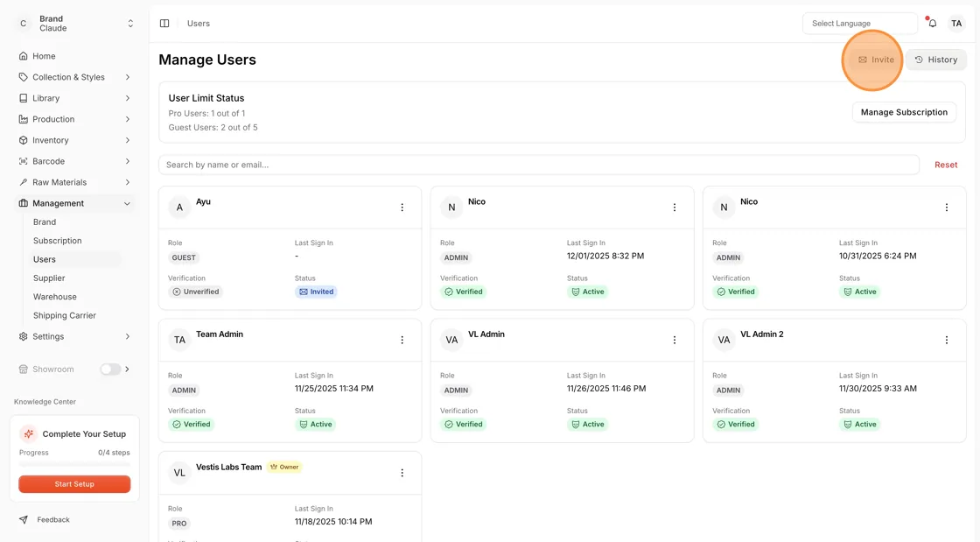
Task: Click the Home icon in sidebar
Action: pyautogui.click(x=23, y=56)
